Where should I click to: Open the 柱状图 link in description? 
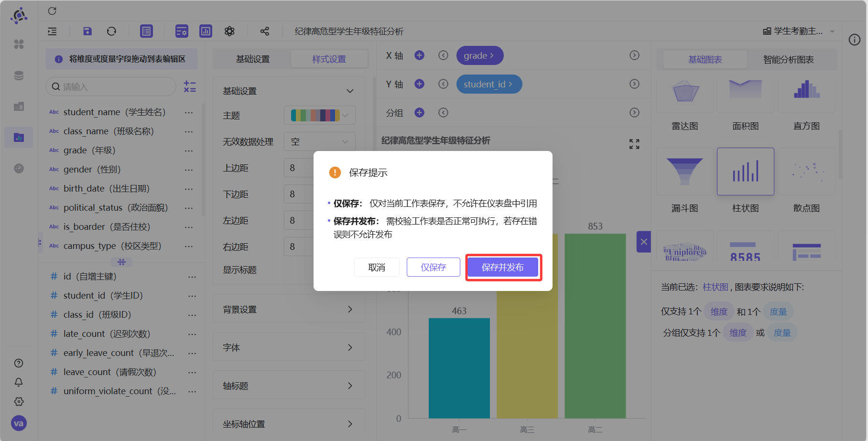(716, 287)
